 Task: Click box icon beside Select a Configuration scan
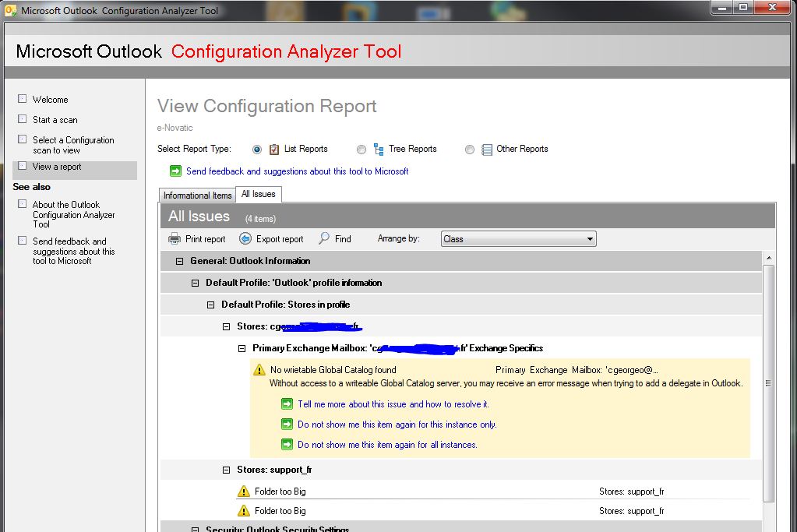coord(23,139)
